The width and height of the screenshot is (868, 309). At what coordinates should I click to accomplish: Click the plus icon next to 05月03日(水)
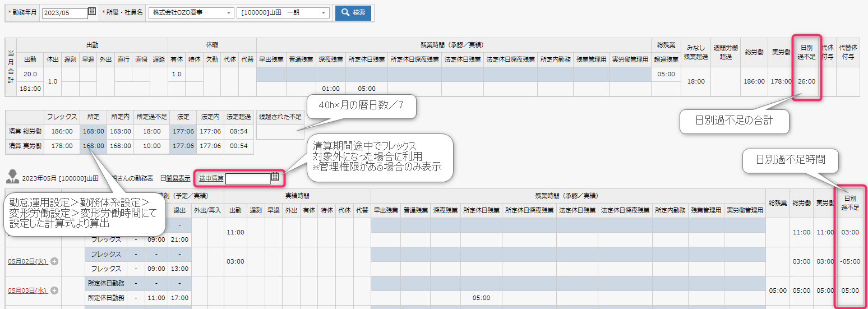[x=55, y=290]
